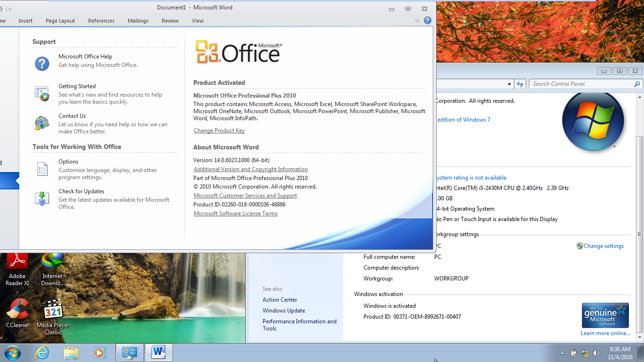Click the Check for Updates icon

point(42,198)
